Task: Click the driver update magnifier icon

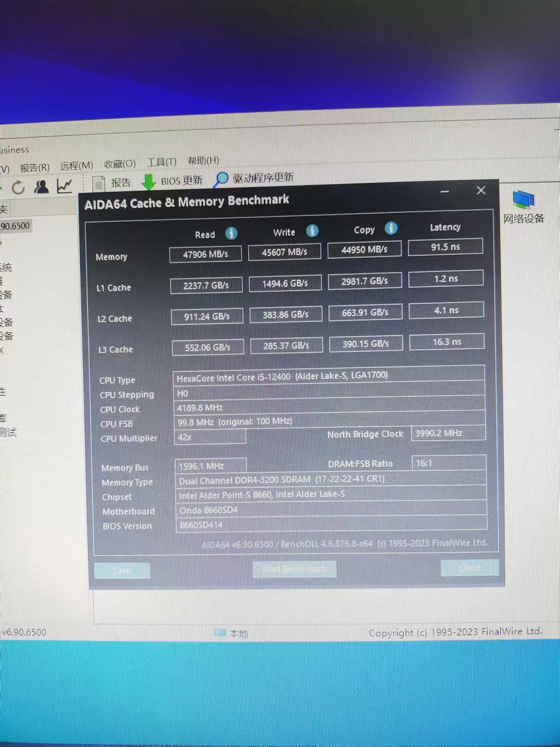Action: pyautogui.click(x=221, y=179)
